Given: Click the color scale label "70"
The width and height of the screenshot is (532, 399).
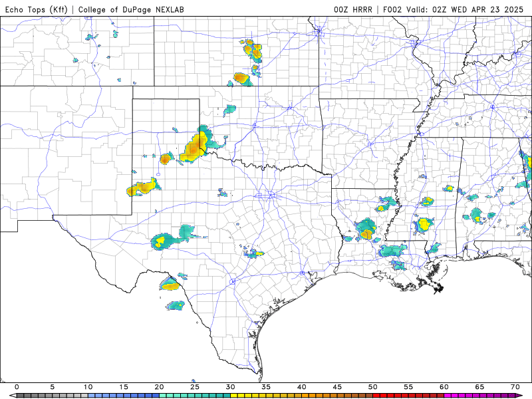Looking at the screenshot, I should click(515, 387).
